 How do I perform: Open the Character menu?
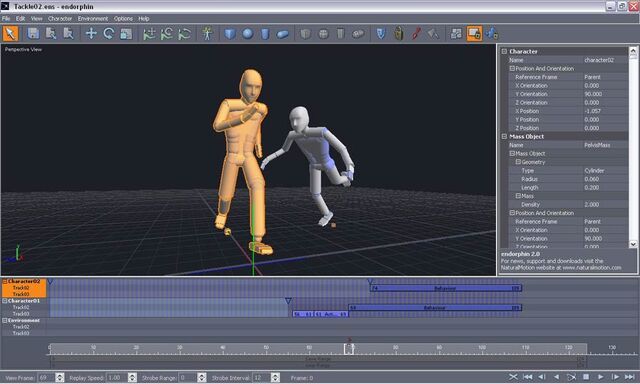pyautogui.click(x=60, y=18)
